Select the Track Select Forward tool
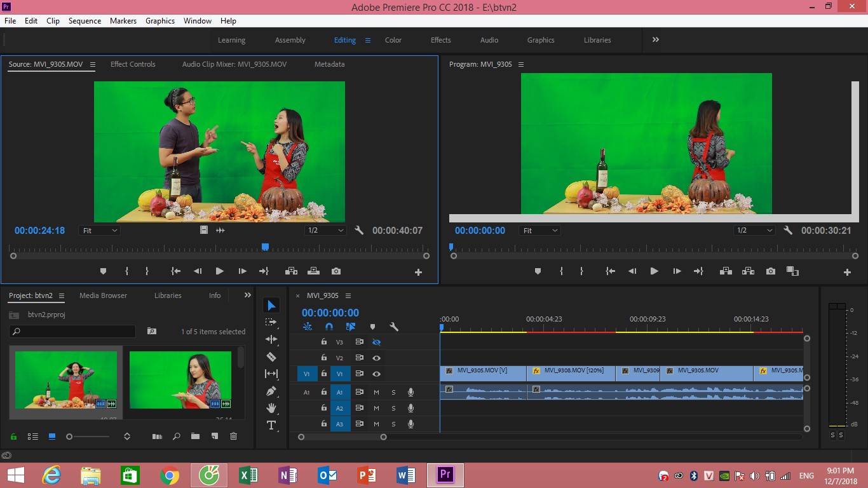The height and width of the screenshot is (488, 868). 271,323
